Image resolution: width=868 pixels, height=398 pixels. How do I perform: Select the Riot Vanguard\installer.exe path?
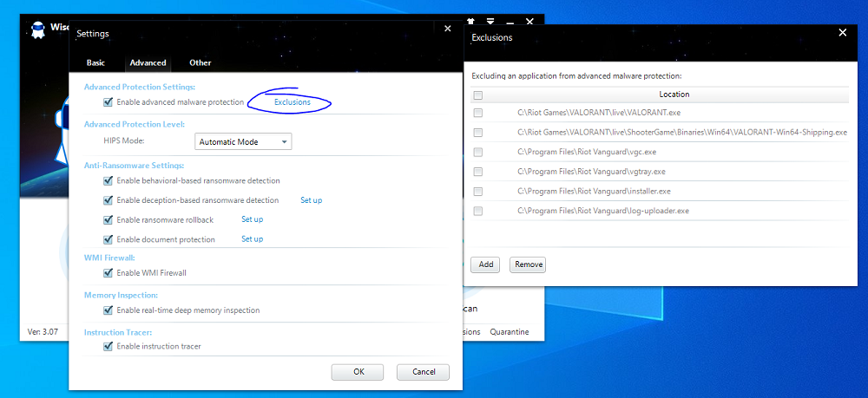[x=594, y=192]
